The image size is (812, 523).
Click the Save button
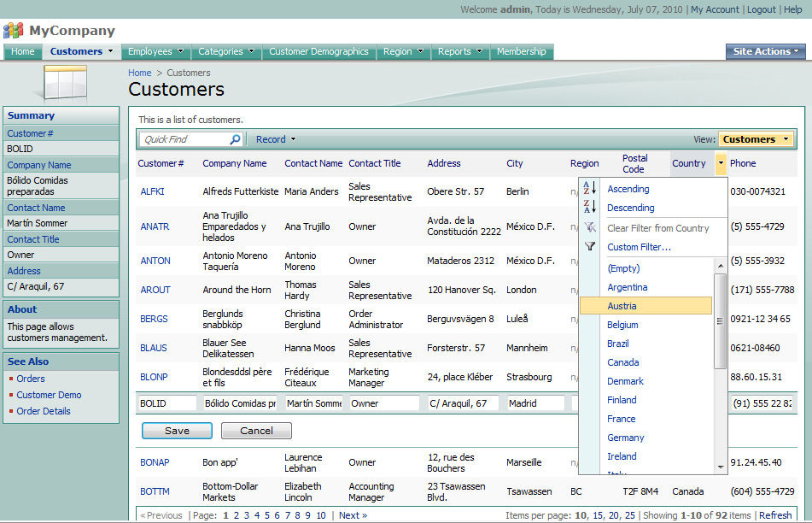177,431
